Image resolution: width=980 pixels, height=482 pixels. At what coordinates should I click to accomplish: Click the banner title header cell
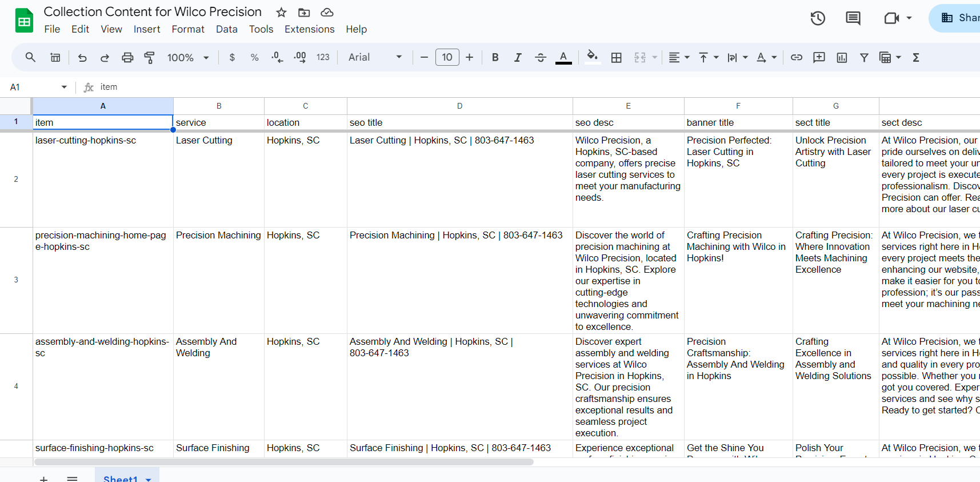click(738, 122)
